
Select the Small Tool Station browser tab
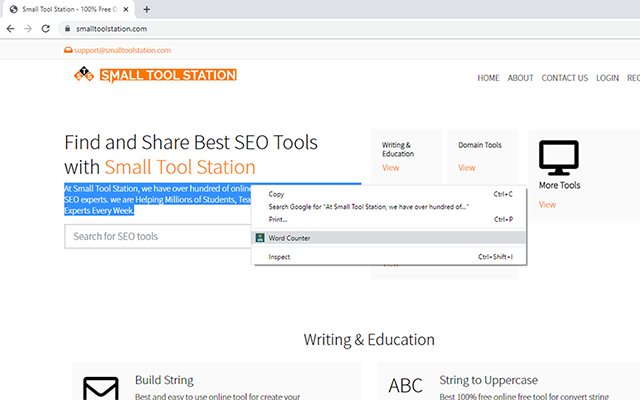coord(69,9)
